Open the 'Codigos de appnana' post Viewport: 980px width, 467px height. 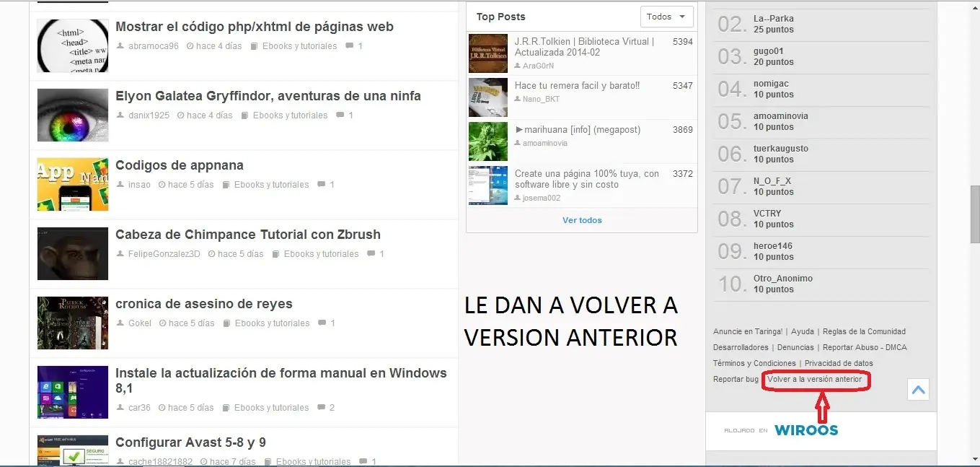tap(180, 165)
